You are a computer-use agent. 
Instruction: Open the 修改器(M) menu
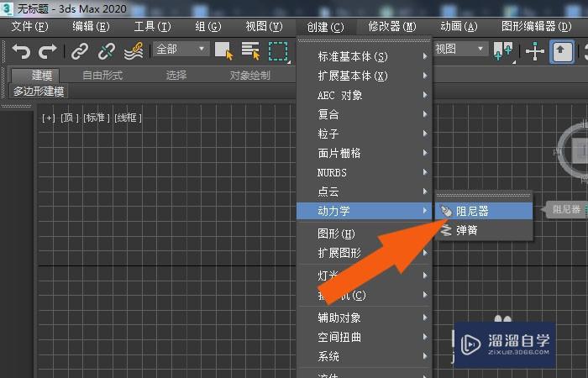coord(392,27)
